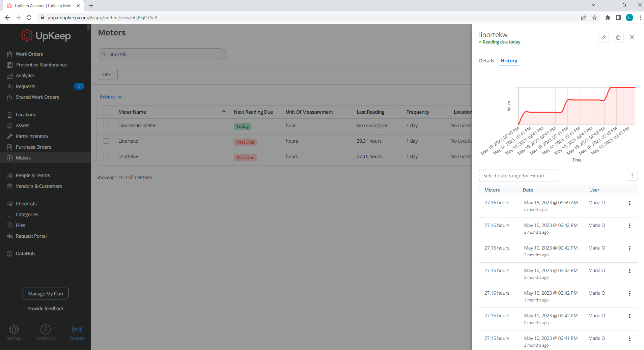The image size is (644, 350).
Task: Sort by Next Reading Due column
Action: (x=253, y=112)
